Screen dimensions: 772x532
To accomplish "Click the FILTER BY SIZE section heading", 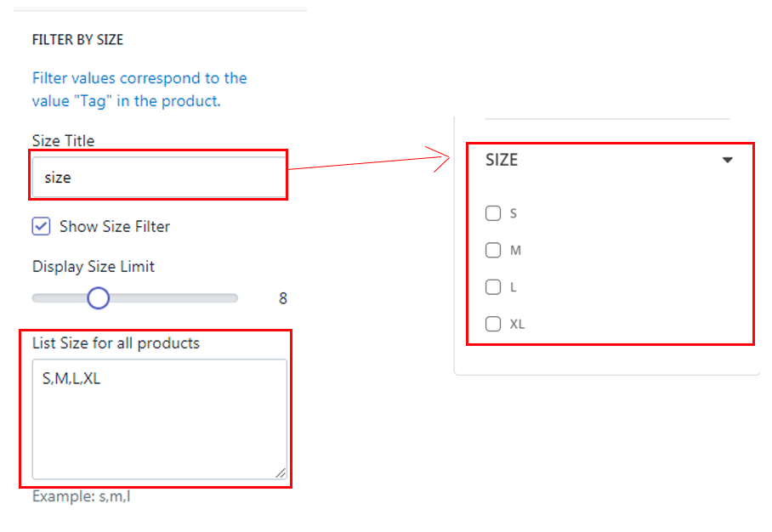I will click(x=77, y=40).
